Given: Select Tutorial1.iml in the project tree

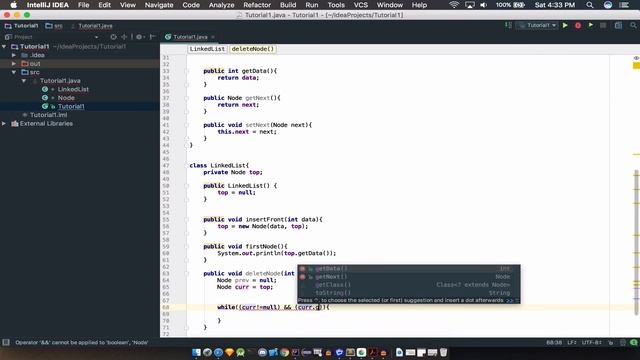Looking at the screenshot, I should 49,115.
